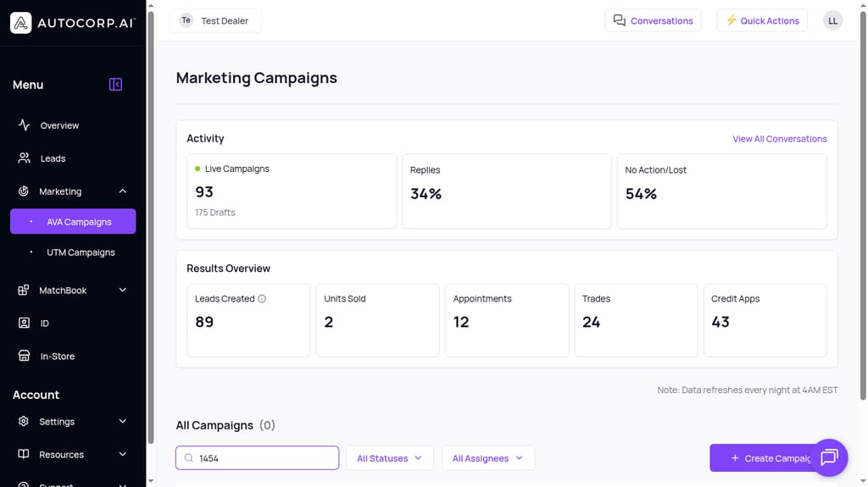Click Leads Created info icon

pos(262,299)
